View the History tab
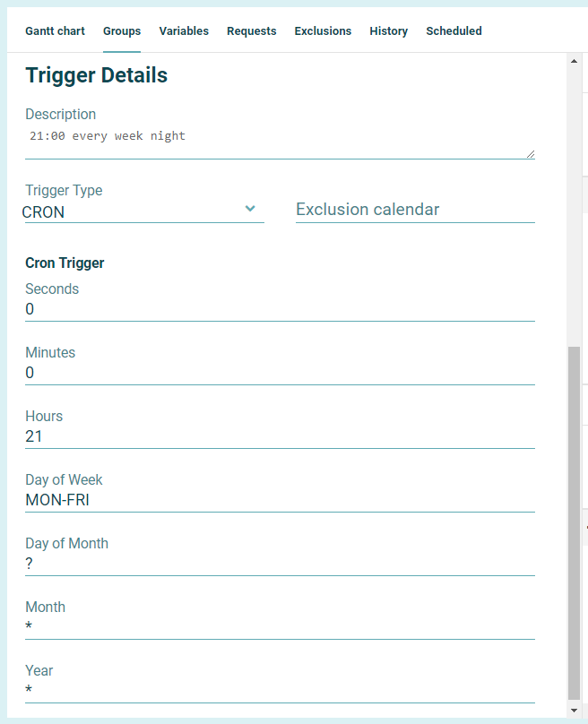The image size is (588, 724). [388, 31]
